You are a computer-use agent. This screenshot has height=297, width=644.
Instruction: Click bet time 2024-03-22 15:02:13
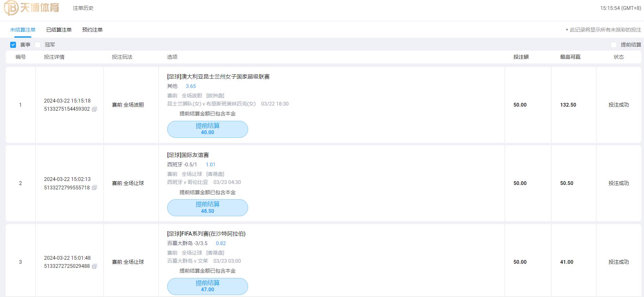[x=67, y=179]
